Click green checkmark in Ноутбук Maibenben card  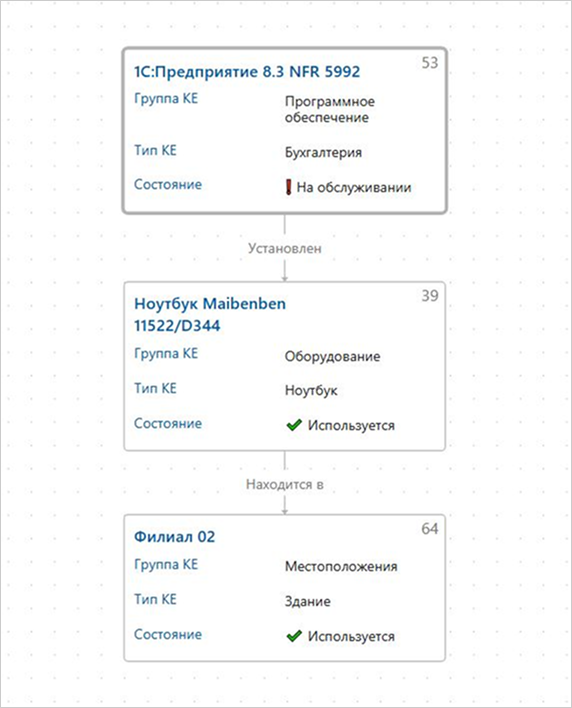(x=294, y=425)
